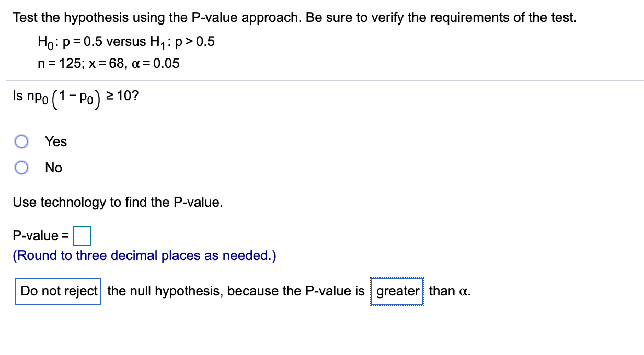The image size is (644, 355).
Task: Click the 'Is np₀(1-p₀) ≥ 10?' prompt
Action: coord(76,97)
